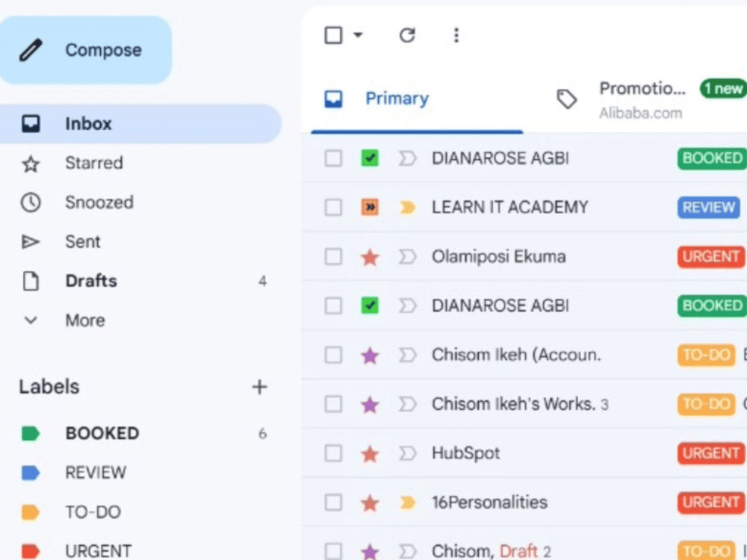The image size is (747, 560).
Task: Click URGENT tag on HubSpot email
Action: pyautogui.click(x=711, y=453)
